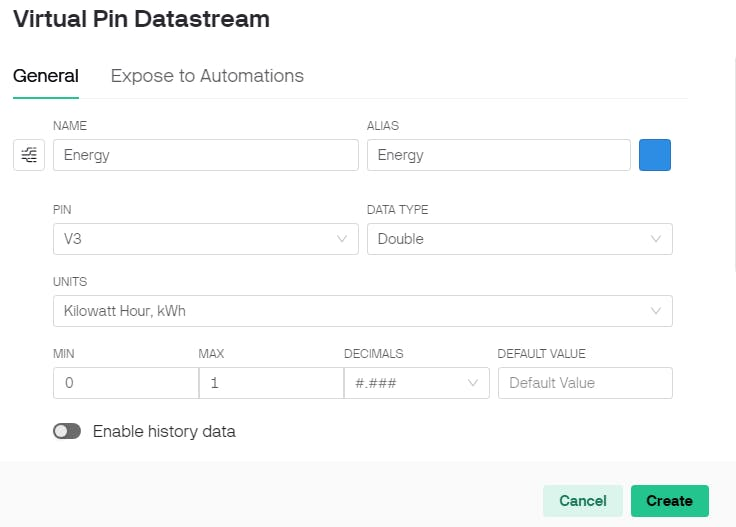Focus the Name input field

pyautogui.click(x=205, y=155)
